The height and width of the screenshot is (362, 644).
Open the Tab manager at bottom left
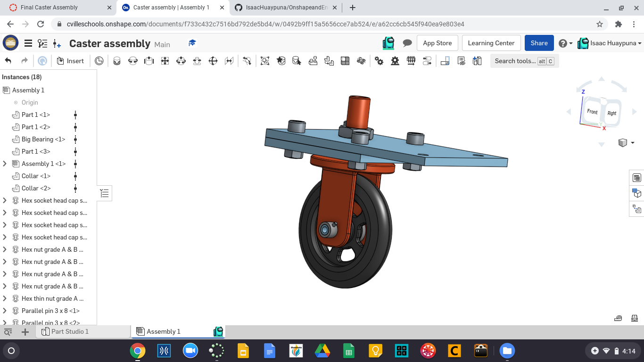(x=8, y=332)
